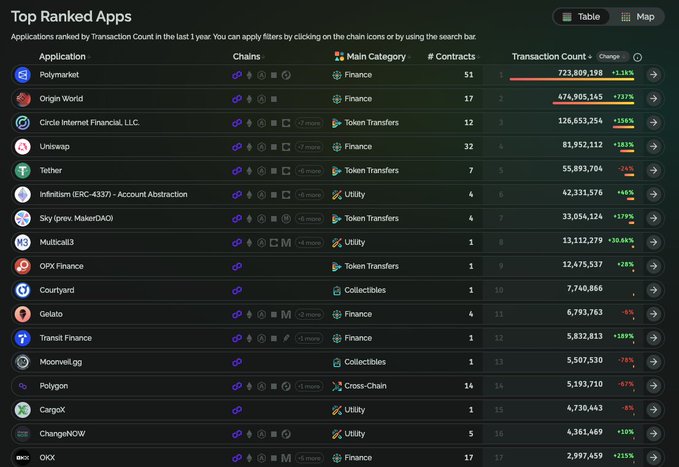Screen dimensions: 679x467
Task: Click transaction count 723,809,198
Action: point(580,73)
